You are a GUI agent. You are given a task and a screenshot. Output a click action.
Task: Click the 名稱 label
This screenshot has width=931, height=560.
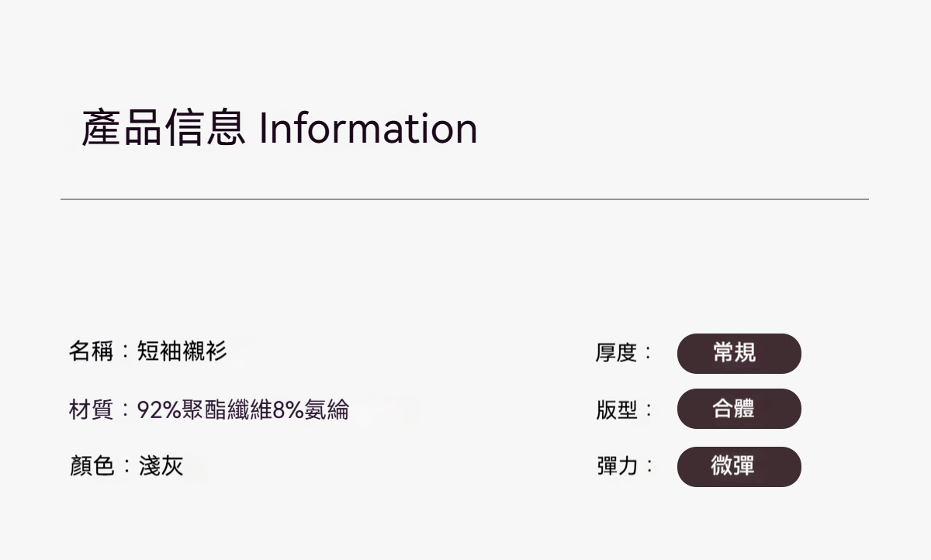pyautogui.click(x=91, y=351)
